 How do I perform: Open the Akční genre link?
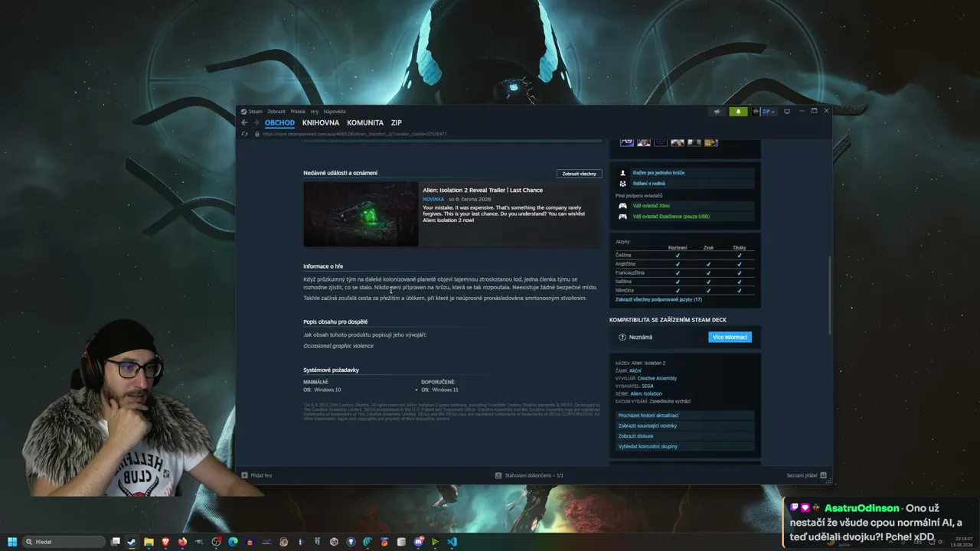(x=635, y=370)
